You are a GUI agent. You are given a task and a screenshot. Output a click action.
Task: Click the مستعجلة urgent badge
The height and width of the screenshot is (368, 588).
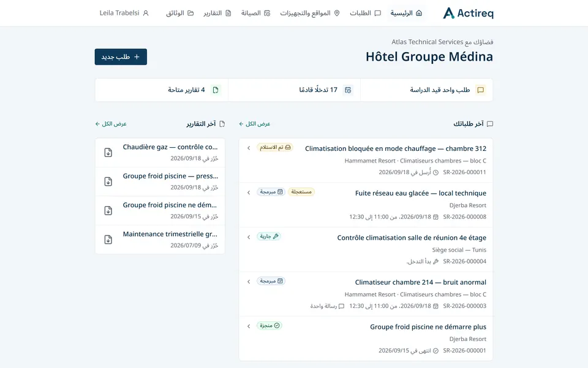(x=301, y=192)
